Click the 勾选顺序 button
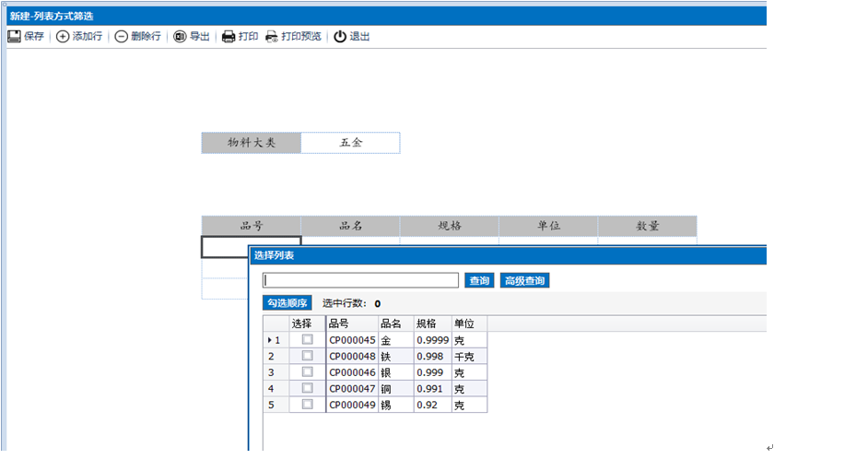Screen dimensions: 868x471 [x=287, y=303]
